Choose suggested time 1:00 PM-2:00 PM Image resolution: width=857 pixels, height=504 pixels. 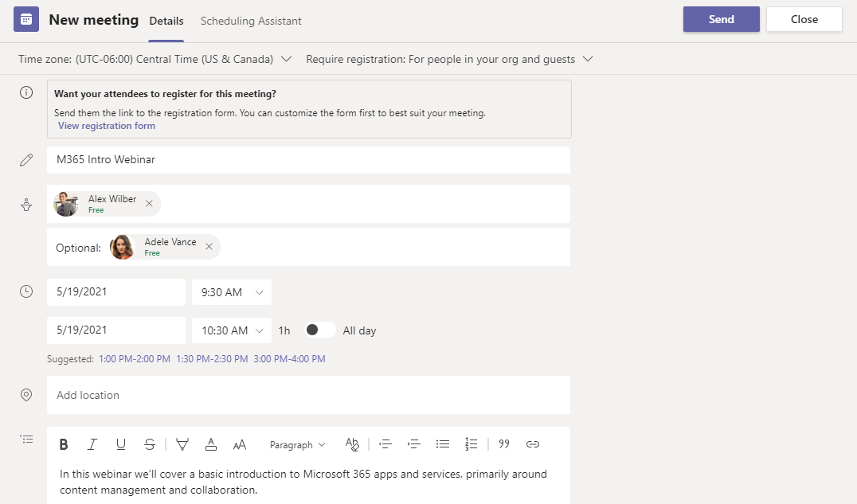pos(135,359)
